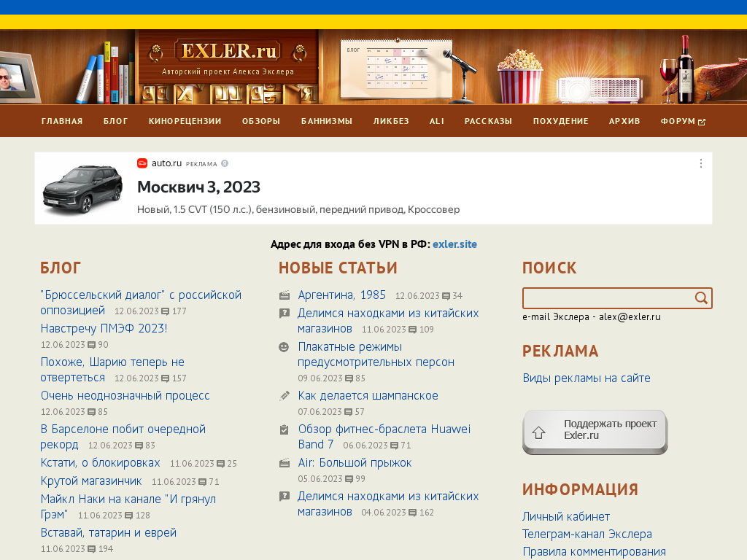Click the НОВЫЕ СТАТЬИ section heading

point(338,268)
